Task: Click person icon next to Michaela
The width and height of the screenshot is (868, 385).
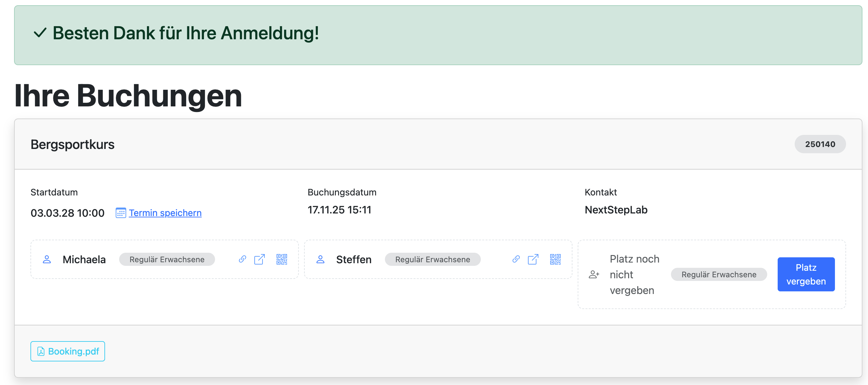Action: [x=47, y=259]
